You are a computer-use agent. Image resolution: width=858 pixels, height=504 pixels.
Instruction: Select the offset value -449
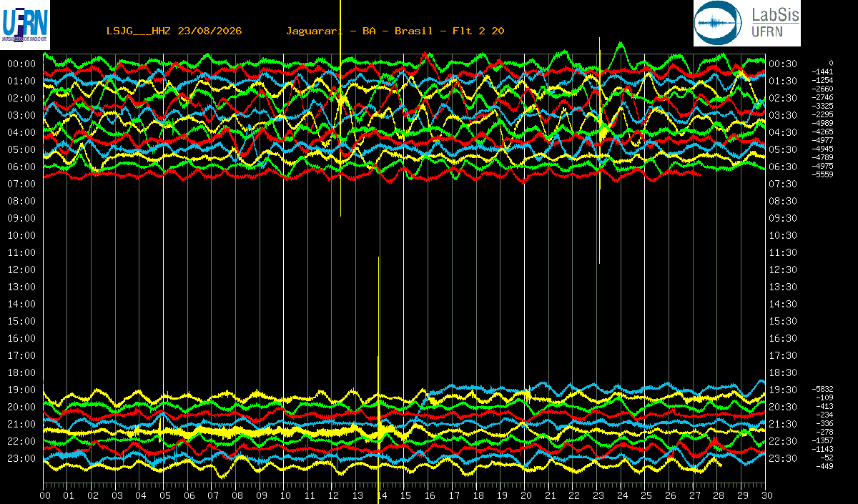[x=824, y=466]
